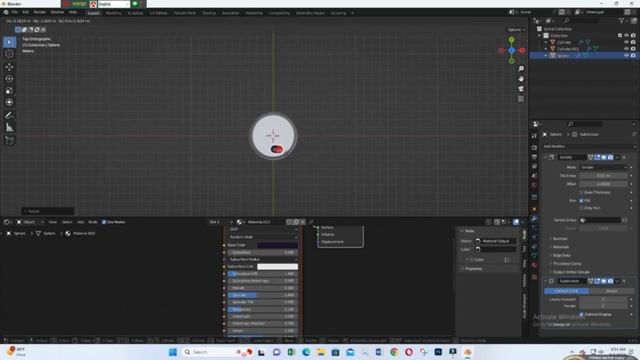Toggle the camera view icon in viewport
Screen dimensions: 640x360
click(x=521, y=89)
